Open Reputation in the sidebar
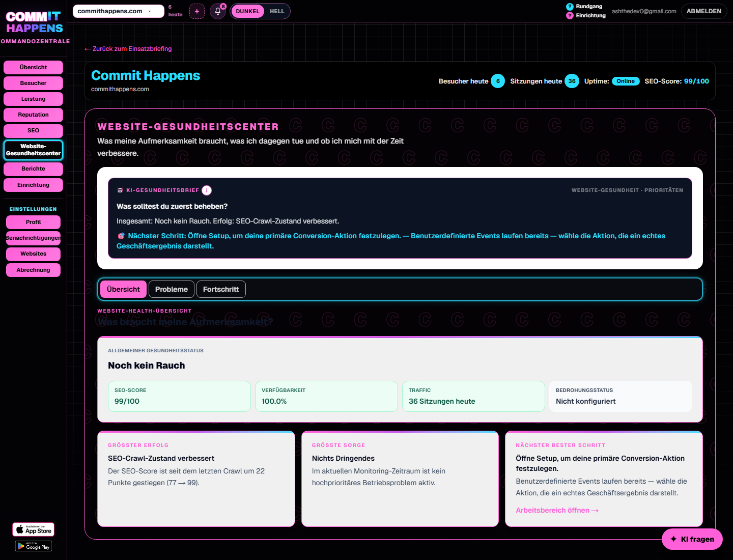Screen dimensions: 733x560 [34, 115]
